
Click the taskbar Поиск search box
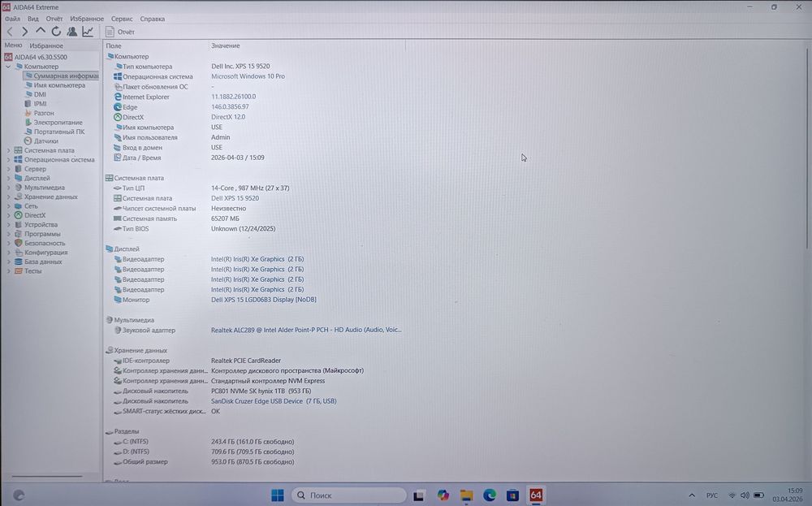pos(348,495)
